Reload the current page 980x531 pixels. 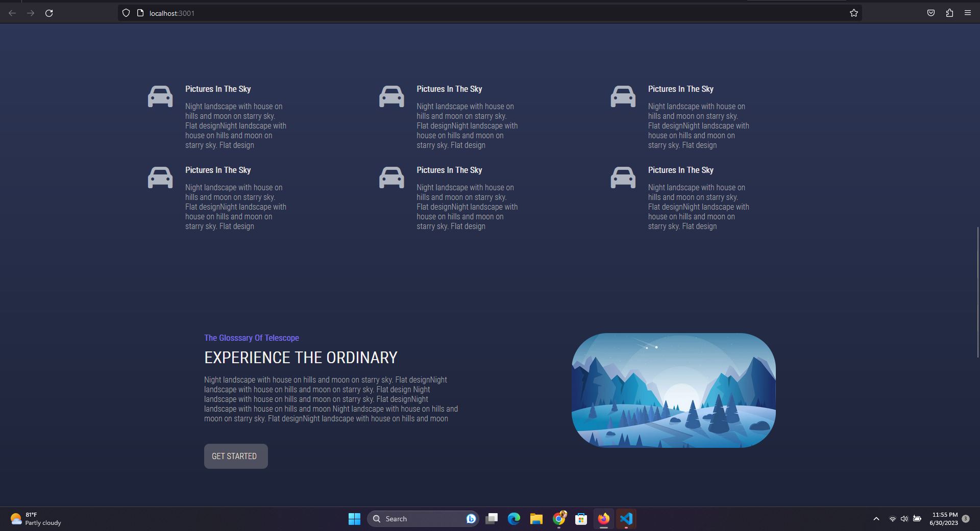pyautogui.click(x=49, y=13)
